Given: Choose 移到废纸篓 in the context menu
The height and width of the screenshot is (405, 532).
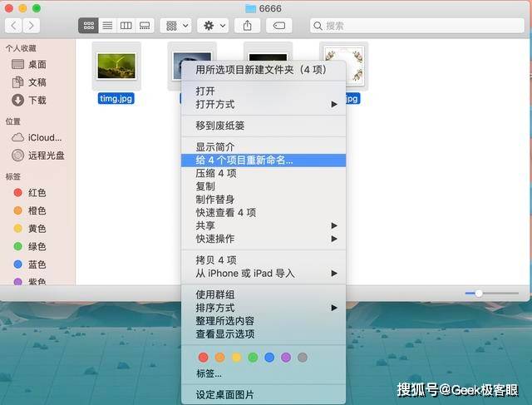Looking at the screenshot, I should [x=264, y=126].
